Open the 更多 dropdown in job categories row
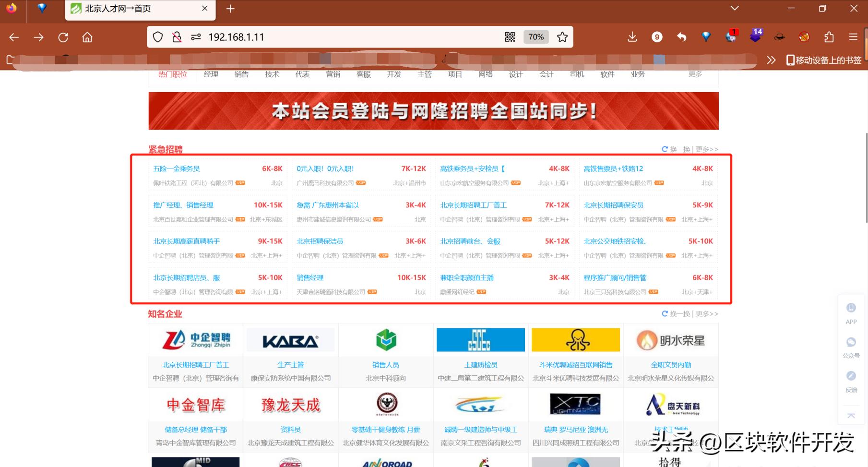868x467 pixels. tap(696, 74)
